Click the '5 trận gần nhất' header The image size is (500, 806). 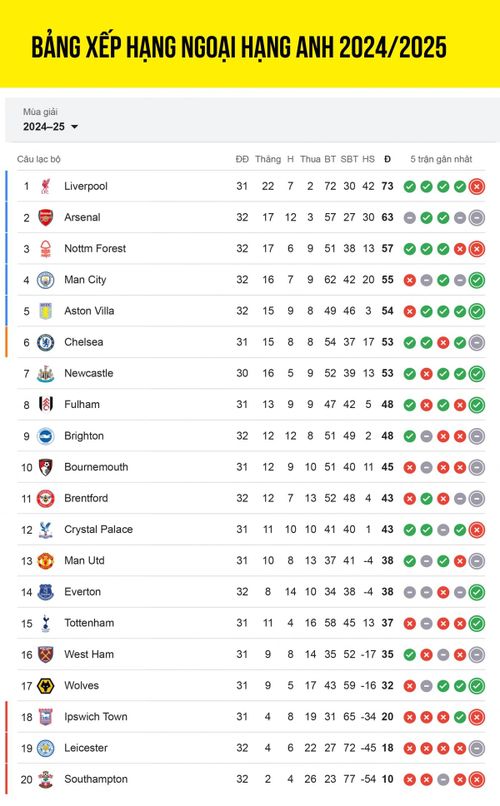coord(441,159)
